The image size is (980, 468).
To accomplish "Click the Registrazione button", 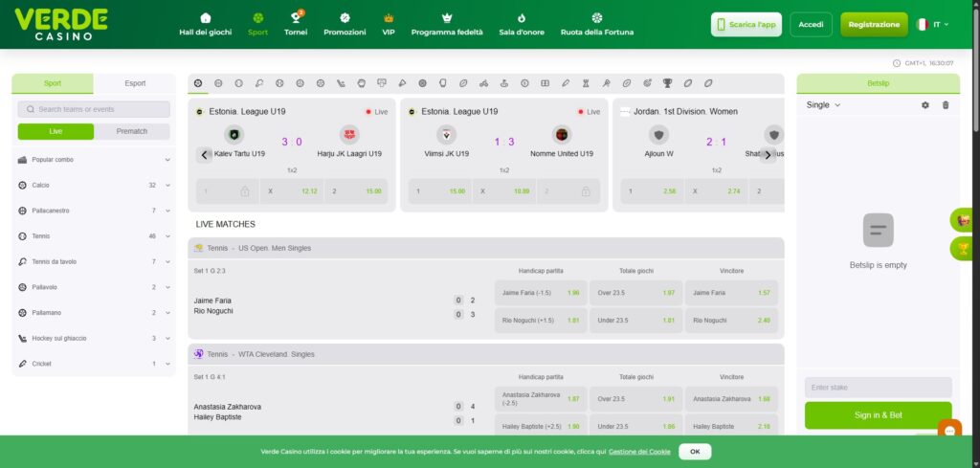I will click(x=874, y=24).
